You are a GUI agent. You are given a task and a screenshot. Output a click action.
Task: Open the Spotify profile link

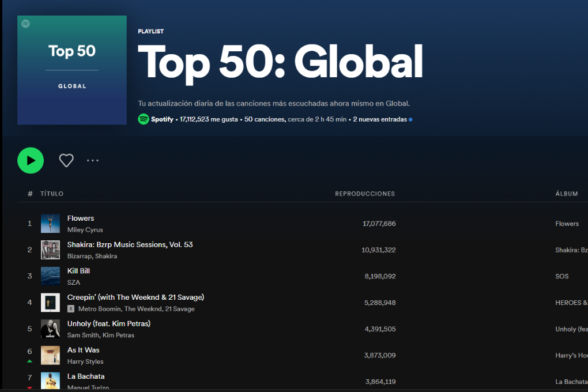162,119
